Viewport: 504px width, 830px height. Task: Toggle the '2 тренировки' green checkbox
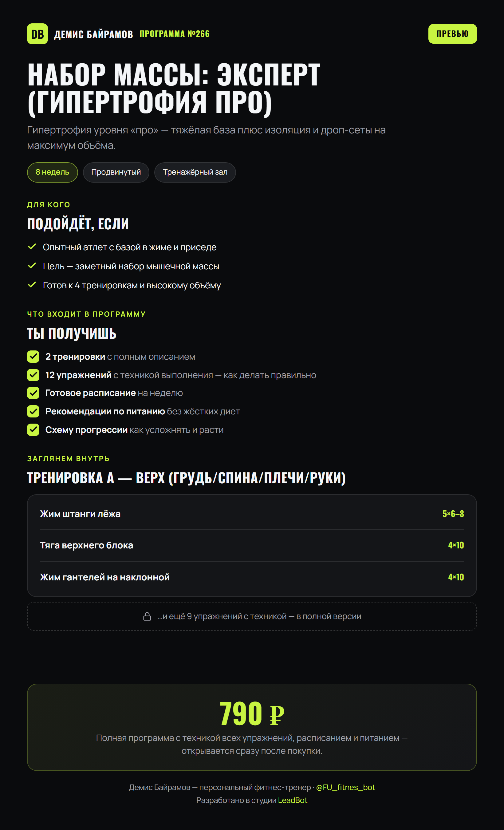33,356
